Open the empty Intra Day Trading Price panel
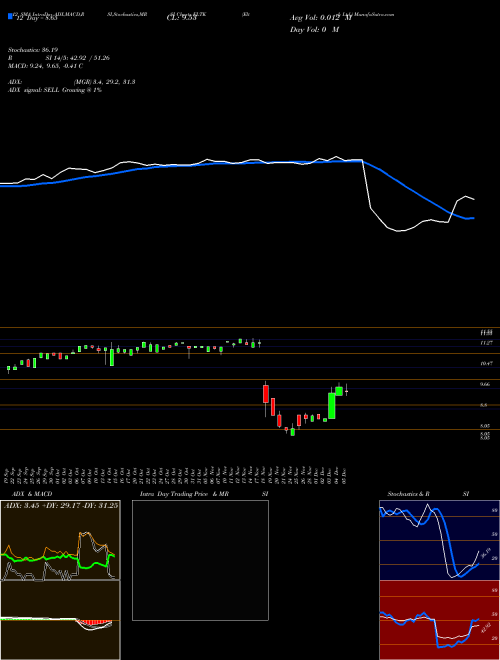This screenshot has height=660, width=500. point(200,560)
